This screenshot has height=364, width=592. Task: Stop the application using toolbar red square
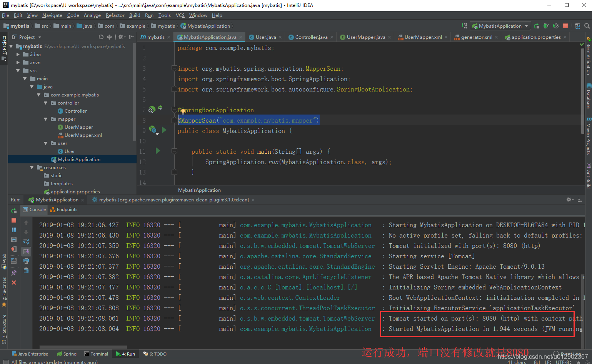point(565,26)
